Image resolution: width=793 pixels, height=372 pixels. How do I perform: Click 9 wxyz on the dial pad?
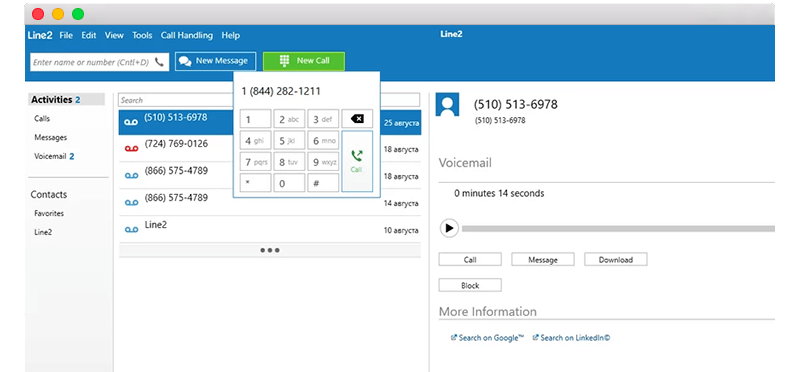point(323,162)
